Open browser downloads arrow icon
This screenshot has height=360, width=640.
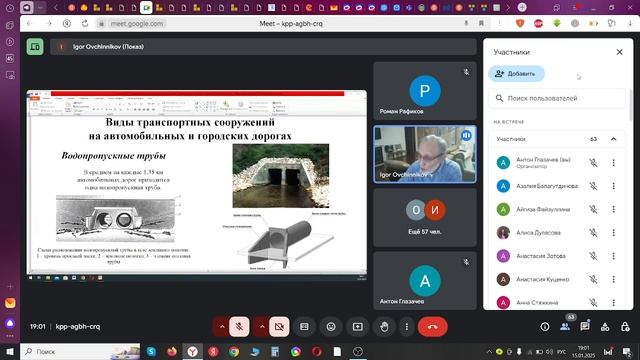(630, 24)
